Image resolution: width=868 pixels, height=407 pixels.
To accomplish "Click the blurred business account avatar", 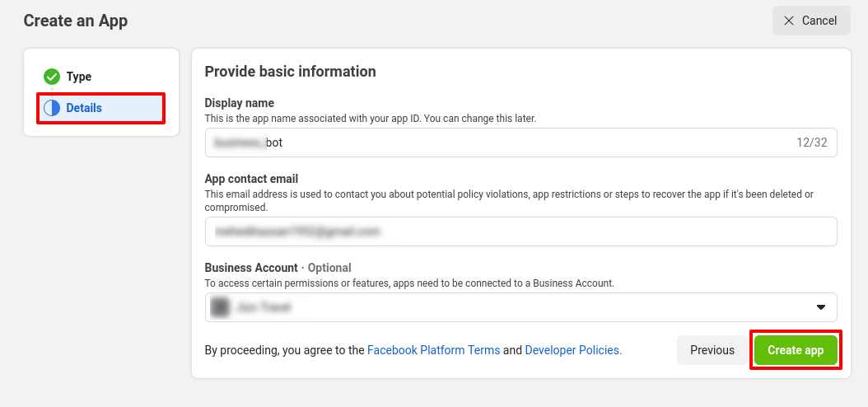I will click(220, 307).
